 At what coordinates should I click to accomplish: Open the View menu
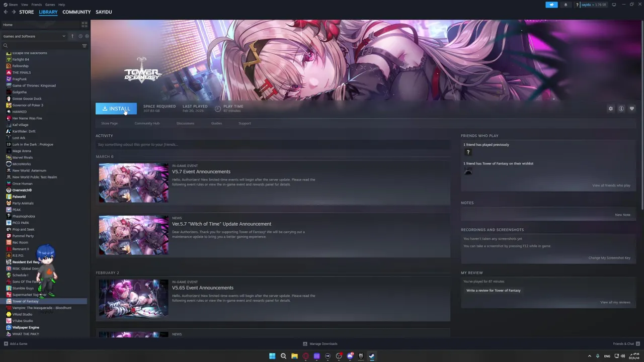point(24,5)
